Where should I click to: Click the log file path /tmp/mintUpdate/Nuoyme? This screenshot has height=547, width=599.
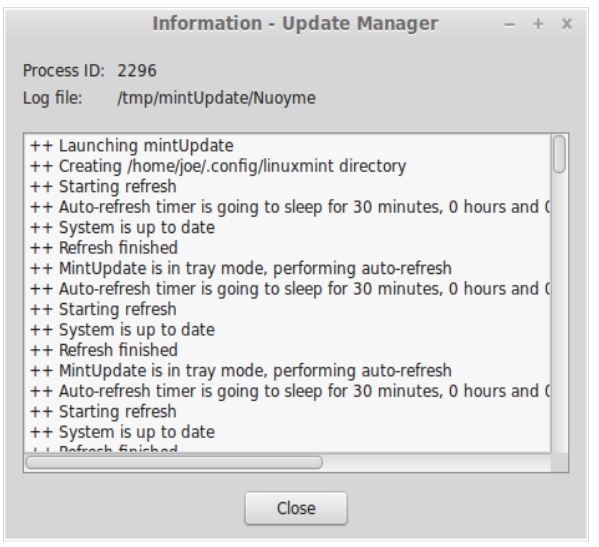[x=216, y=98]
